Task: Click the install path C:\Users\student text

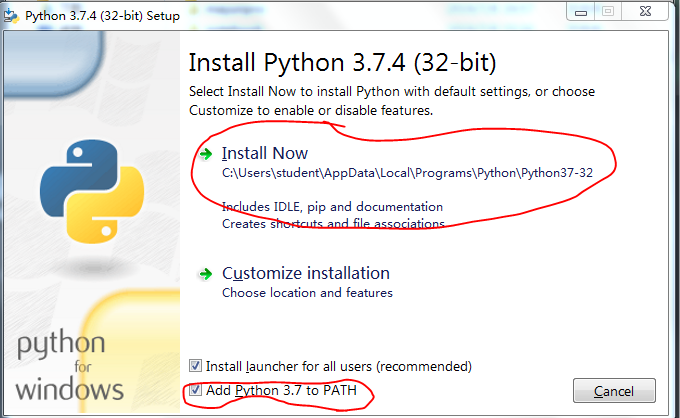Action: click(407, 173)
